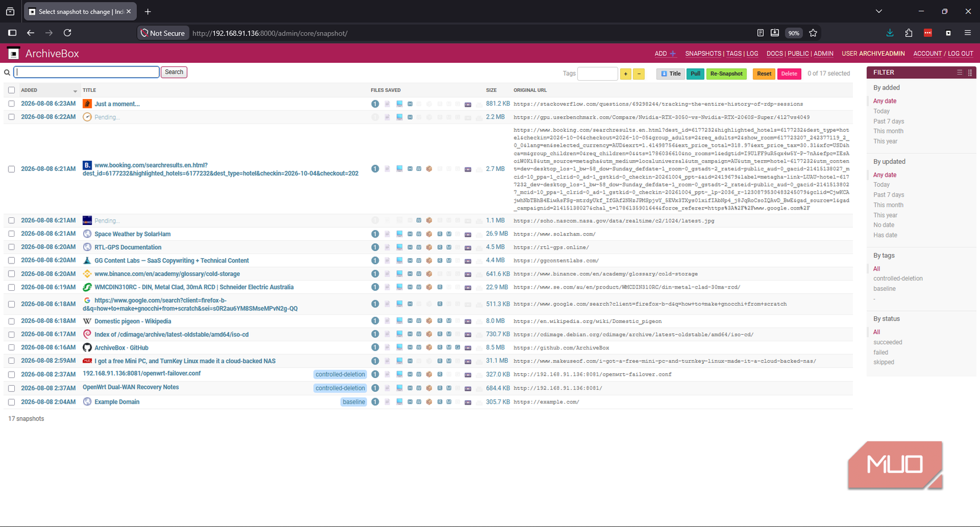Open media cassette icon for binance cold-storage row
This screenshot has width=980, height=527.
point(468,274)
